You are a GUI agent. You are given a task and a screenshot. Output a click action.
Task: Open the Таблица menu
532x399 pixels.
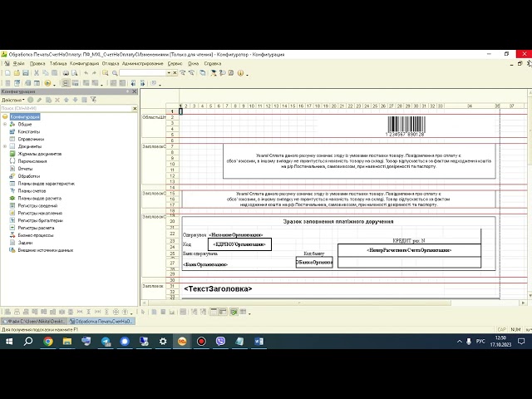point(58,63)
